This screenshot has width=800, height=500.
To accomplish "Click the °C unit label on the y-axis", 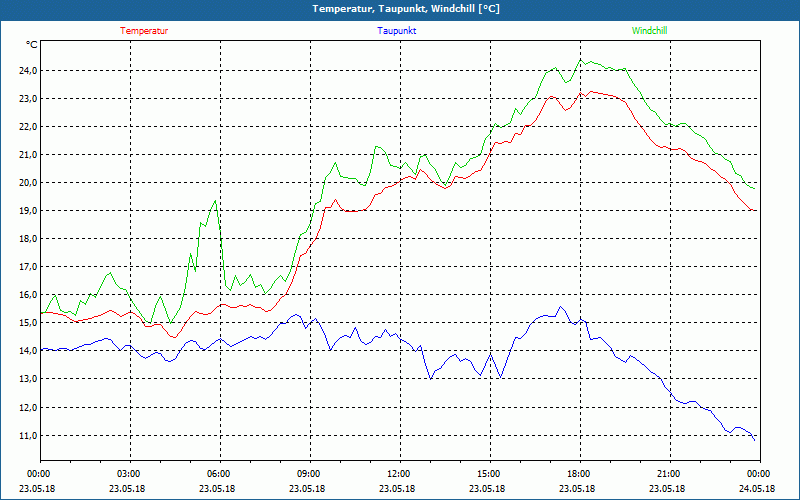I will 32,45.
